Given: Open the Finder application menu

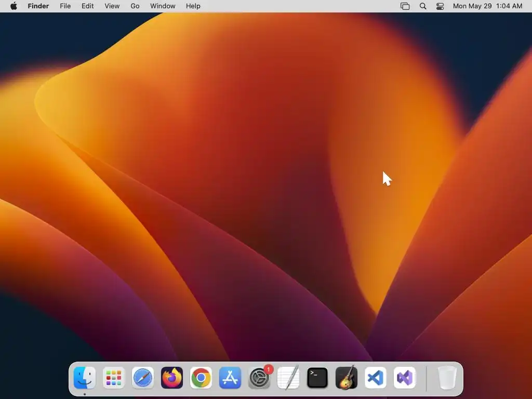Looking at the screenshot, I should point(38,6).
